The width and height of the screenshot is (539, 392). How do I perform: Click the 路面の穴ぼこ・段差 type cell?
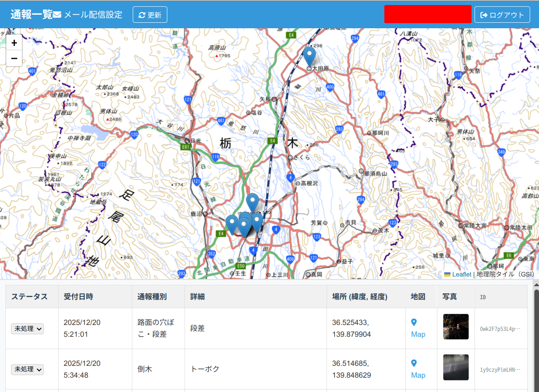(x=158, y=328)
